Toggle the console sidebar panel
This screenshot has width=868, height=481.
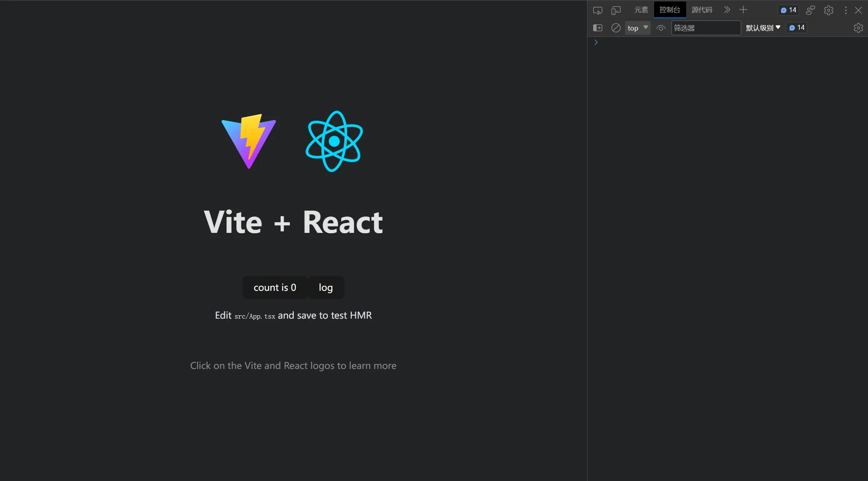tap(597, 28)
